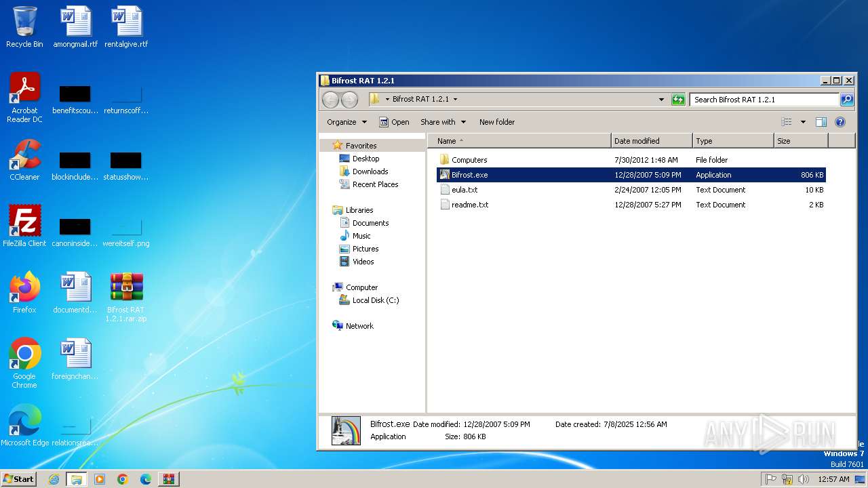Viewport: 868px width, 488px height.
Task: Open Desktop in the navigation pane
Action: (359, 159)
